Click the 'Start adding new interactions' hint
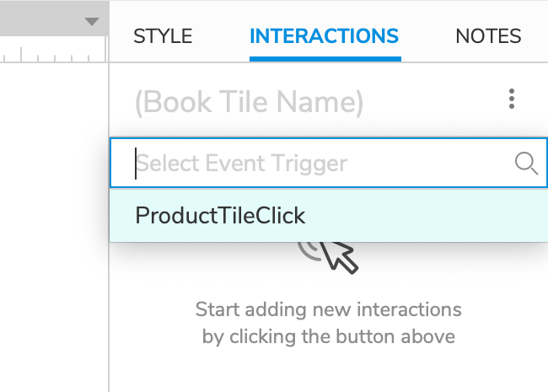Image resolution: width=548 pixels, height=392 pixels. coord(329,309)
